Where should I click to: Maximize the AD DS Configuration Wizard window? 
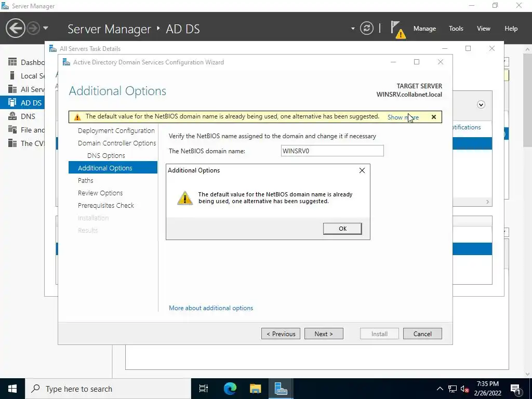pyautogui.click(x=417, y=62)
